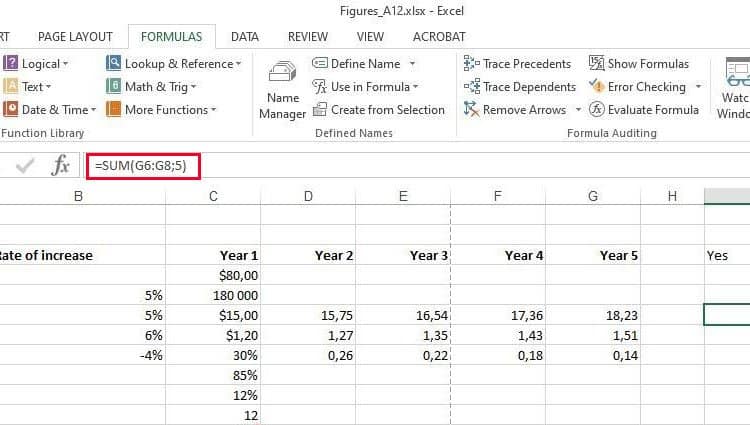Expand the Text dropdown arrow

pyautogui.click(x=48, y=87)
